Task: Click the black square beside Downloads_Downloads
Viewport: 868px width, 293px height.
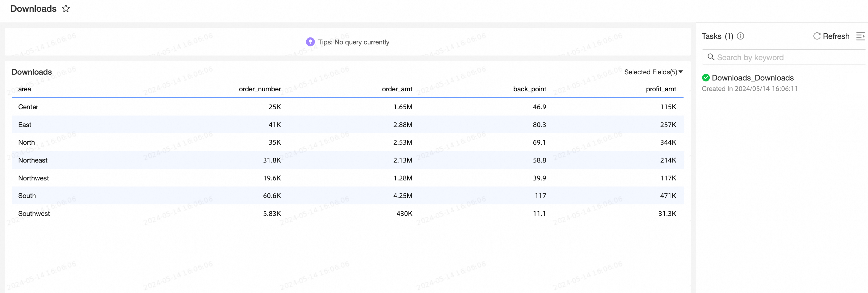Action: (857, 83)
